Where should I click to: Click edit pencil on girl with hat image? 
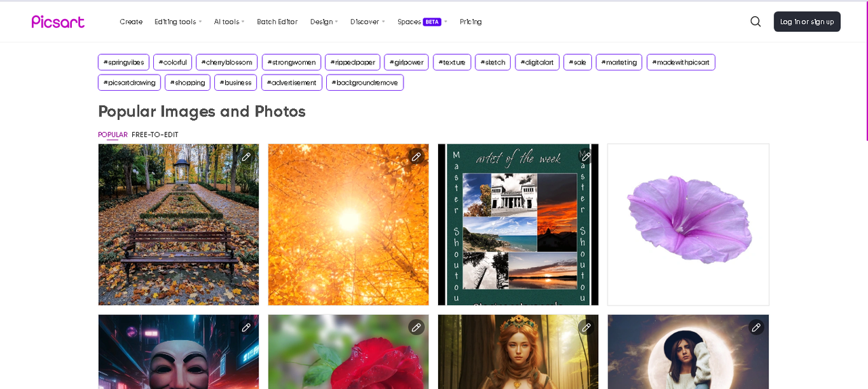pos(756,327)
